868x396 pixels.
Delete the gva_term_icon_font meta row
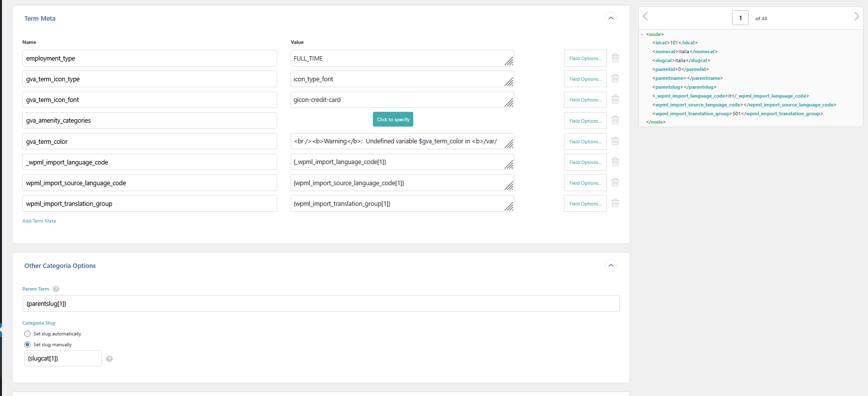(615, 99)
